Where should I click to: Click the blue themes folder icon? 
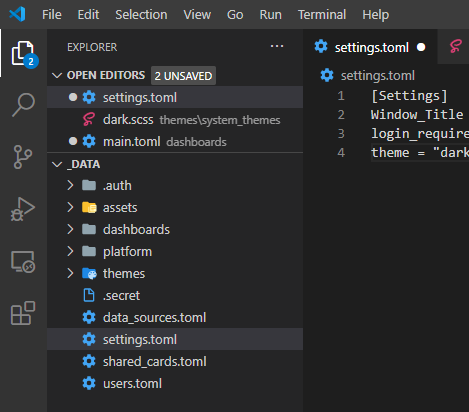[x=89, y=273]
